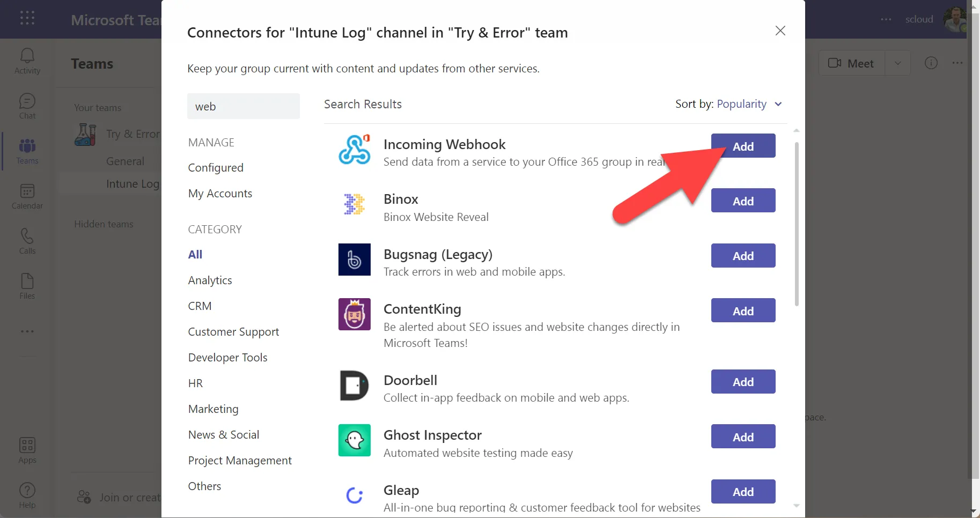Click the Gleap connector icon
980x518 pixels.
pos(355,495)
